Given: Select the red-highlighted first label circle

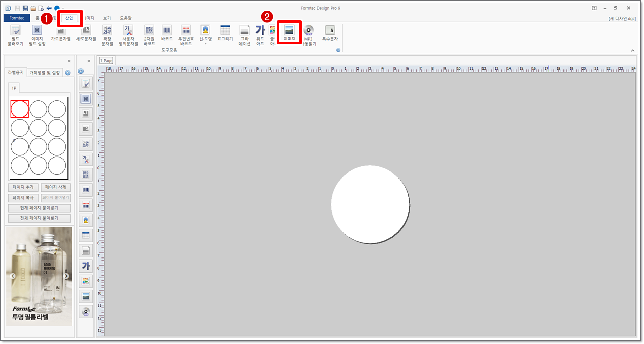Looking at the screenshot, I should click(20, 109).
